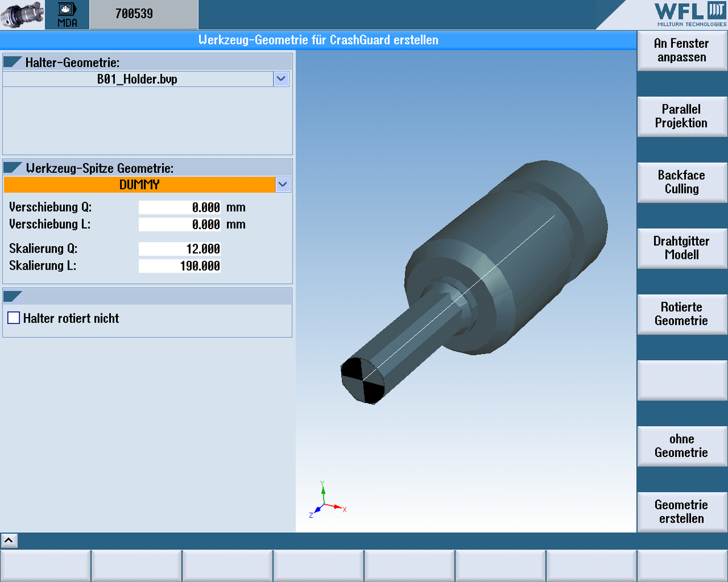This screenshot has height=582, width=728.
Task: Click the black crosshair tool tip marker
Action: 363,380
